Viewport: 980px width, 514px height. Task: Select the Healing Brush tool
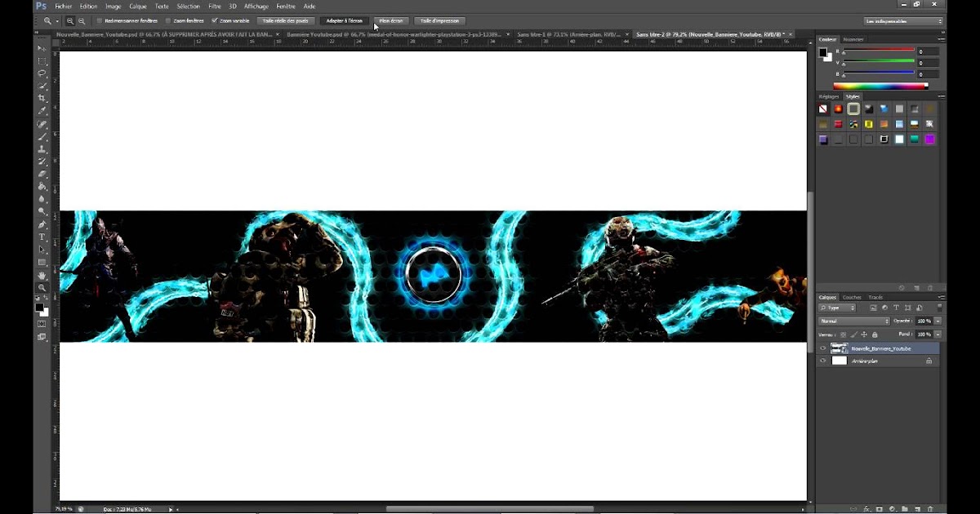[x=42, y=125]
